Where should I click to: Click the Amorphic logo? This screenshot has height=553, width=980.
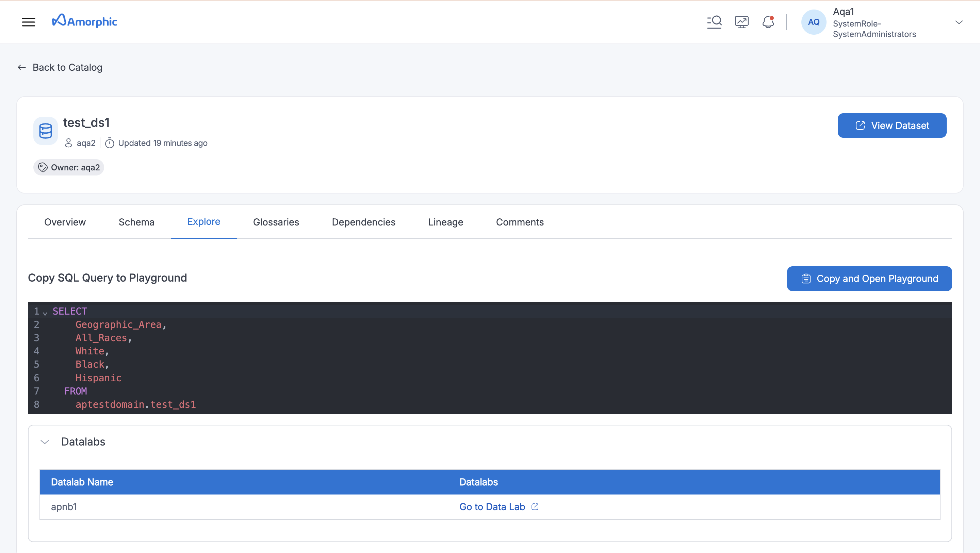(84, 21)
